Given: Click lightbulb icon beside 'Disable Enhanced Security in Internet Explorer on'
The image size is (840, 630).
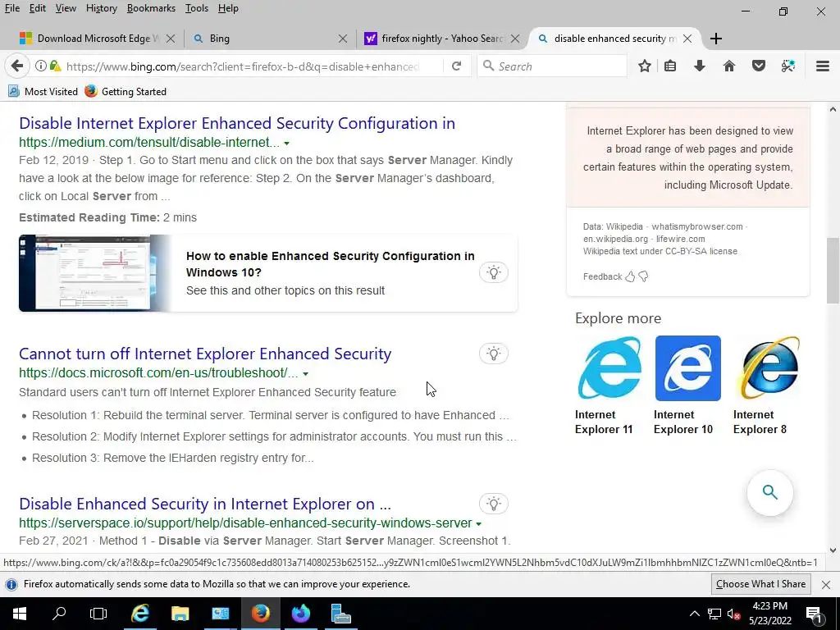Looking at the screenshot, I should click(x=493, y=504).
